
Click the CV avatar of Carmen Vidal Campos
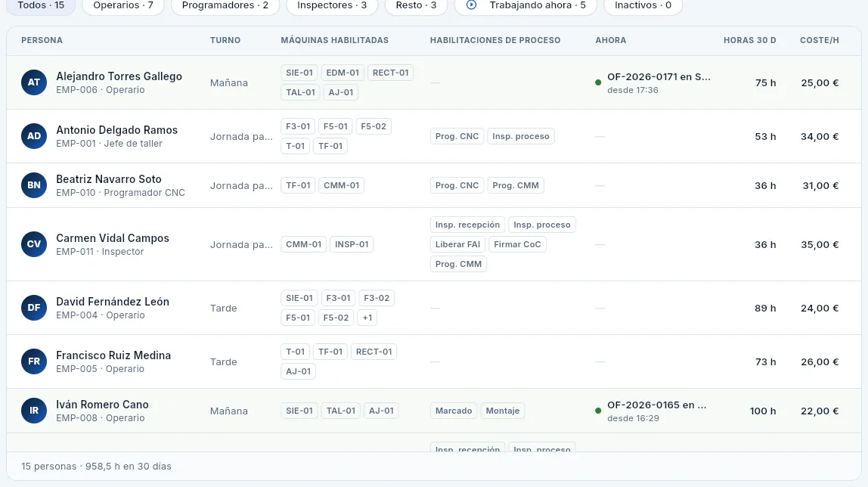click(x=34, y=244)
